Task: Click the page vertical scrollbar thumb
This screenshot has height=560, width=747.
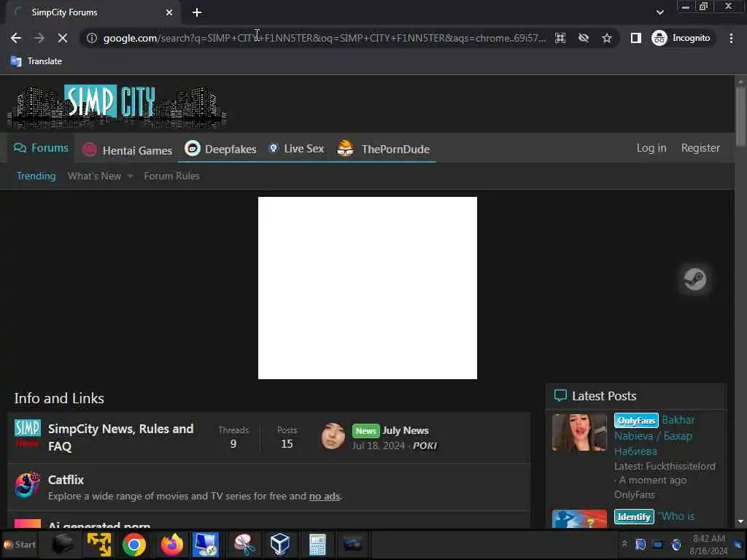Action: (x=740, y=117)
